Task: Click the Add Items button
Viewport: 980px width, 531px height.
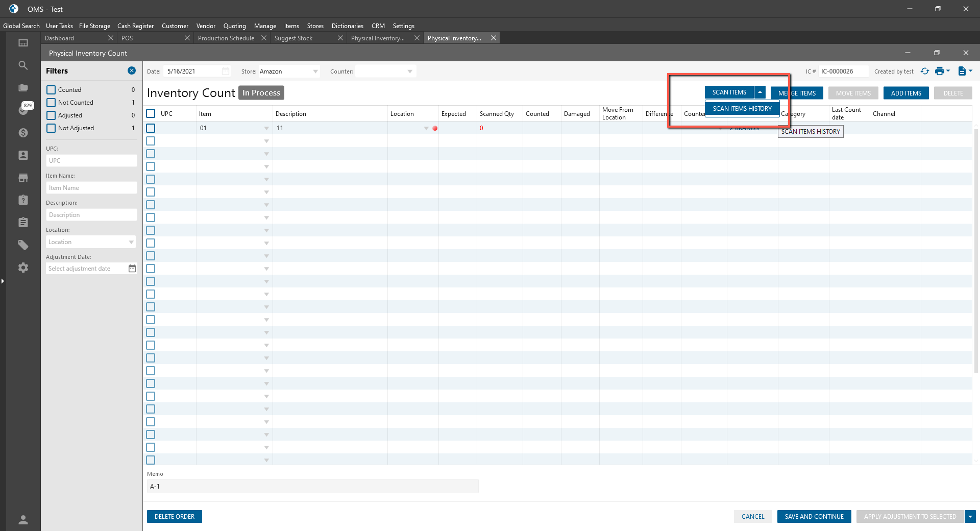Action: click(x=906, y=93)
